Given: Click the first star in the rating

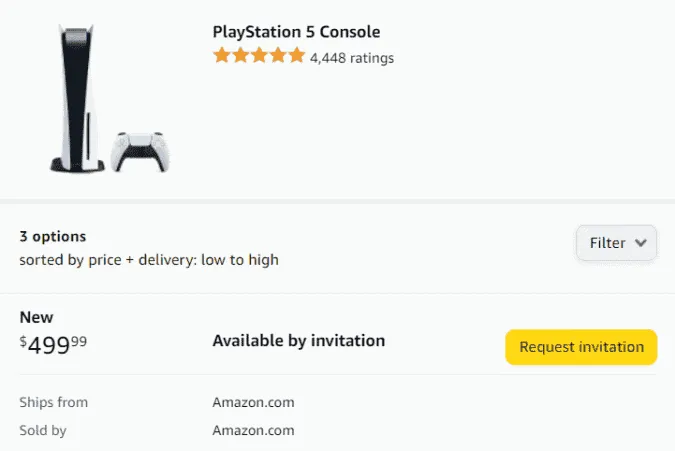Looking at the screenshot, I should [x=222, y=56].
